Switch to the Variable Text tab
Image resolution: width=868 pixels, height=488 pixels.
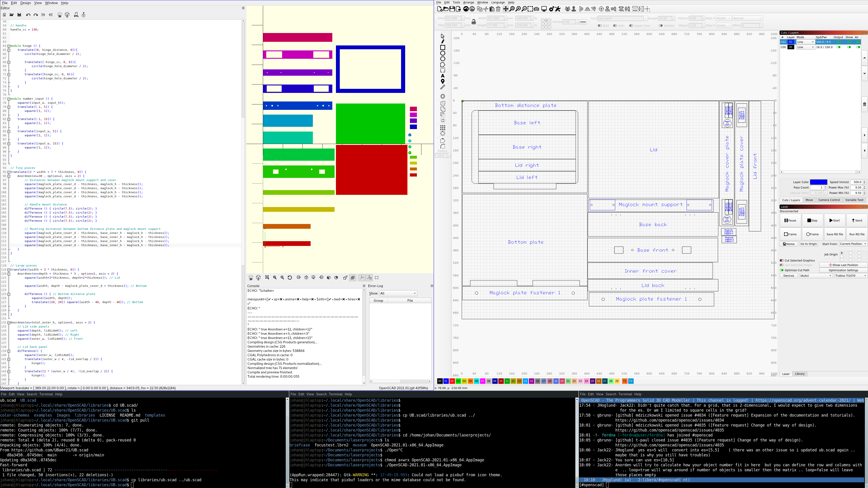[854, 200]
